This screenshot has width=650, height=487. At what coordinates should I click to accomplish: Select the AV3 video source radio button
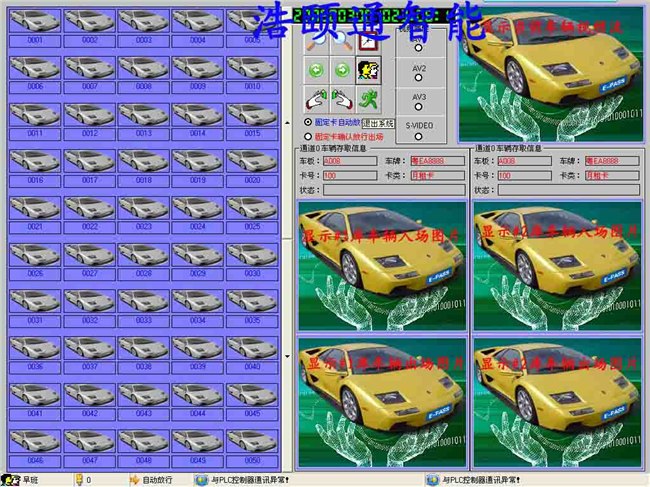418,107
